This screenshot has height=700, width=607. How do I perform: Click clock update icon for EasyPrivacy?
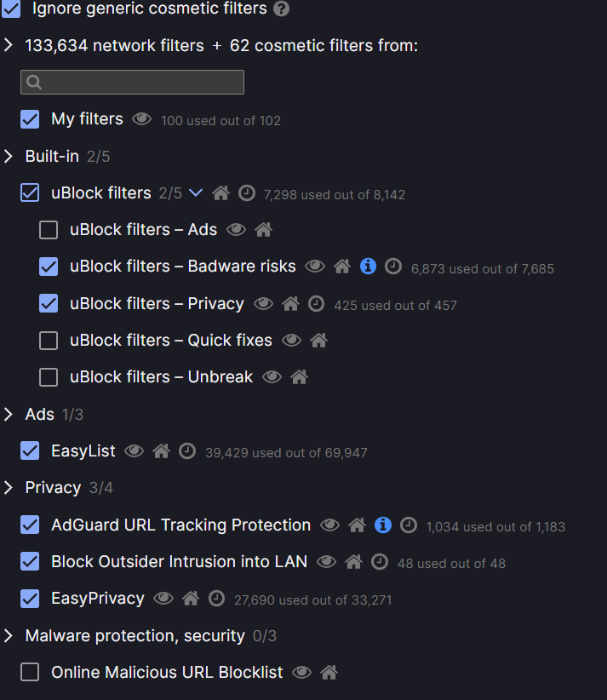tap(217, 599)
